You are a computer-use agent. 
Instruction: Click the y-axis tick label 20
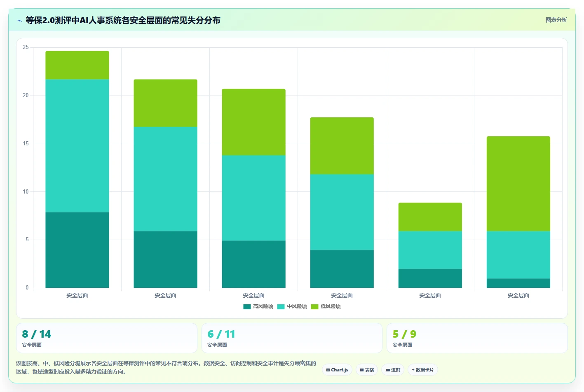pyautogui.click(x=26, y=96)
